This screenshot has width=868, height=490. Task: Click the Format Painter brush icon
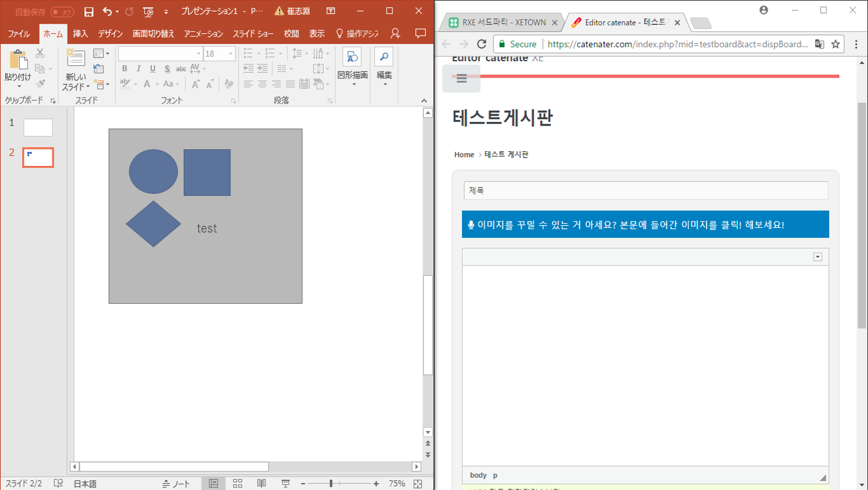coord(40,84)
